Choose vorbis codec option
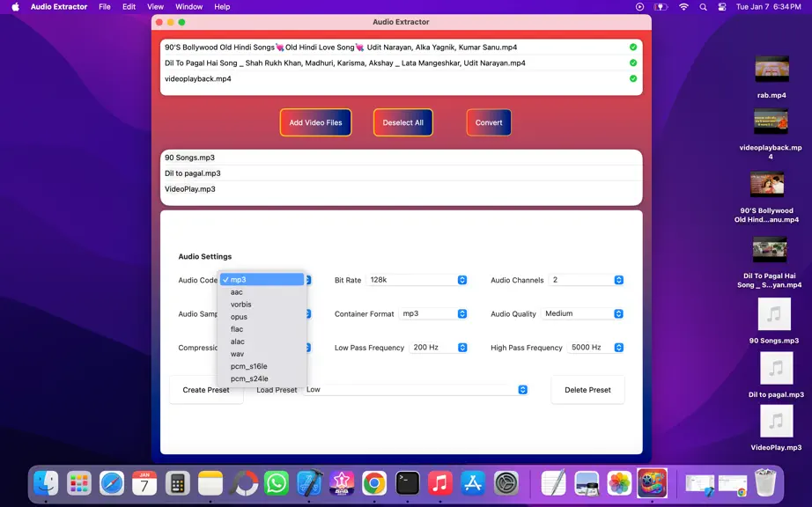 point(262,305)
